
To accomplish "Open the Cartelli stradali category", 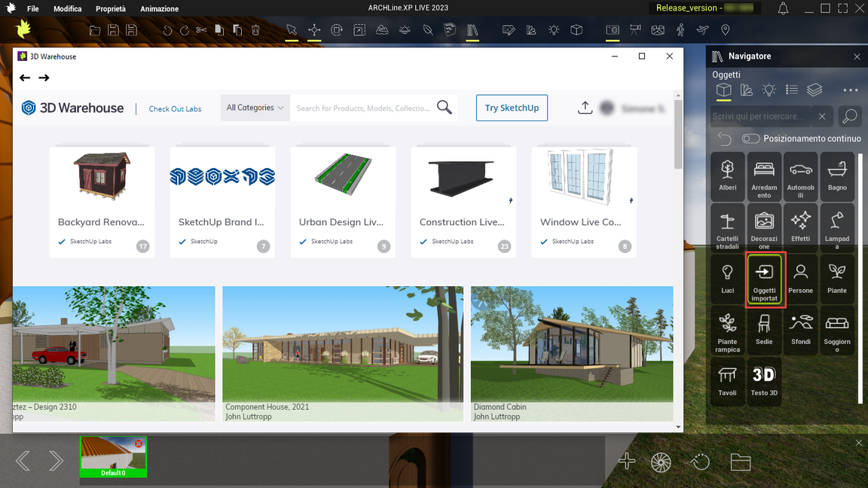I will click(727, 228).
